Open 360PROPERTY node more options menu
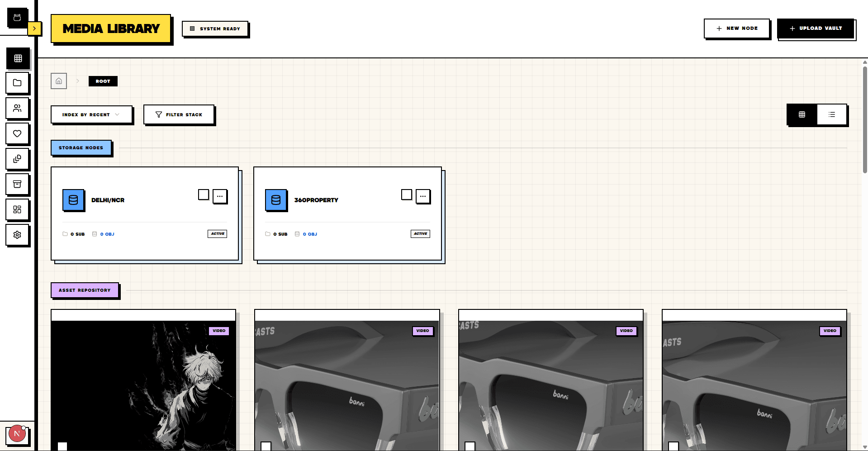This screenshot has height=451, width=868. [423, 196]
